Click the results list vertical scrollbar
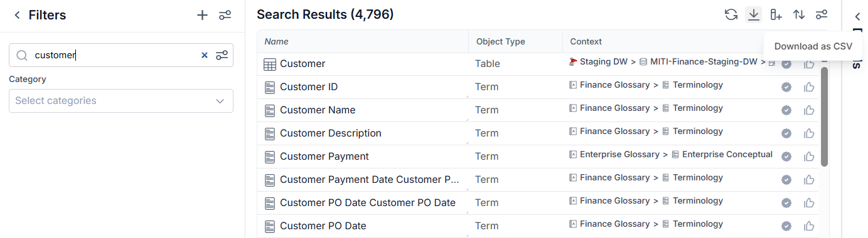868x238 pixels. (824, 116)
